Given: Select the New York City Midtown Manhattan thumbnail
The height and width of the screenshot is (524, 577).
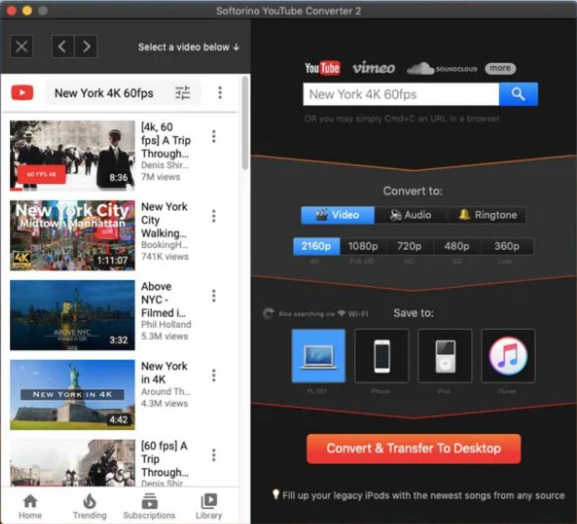Looking at the screenshot, I should click(72, 236).
